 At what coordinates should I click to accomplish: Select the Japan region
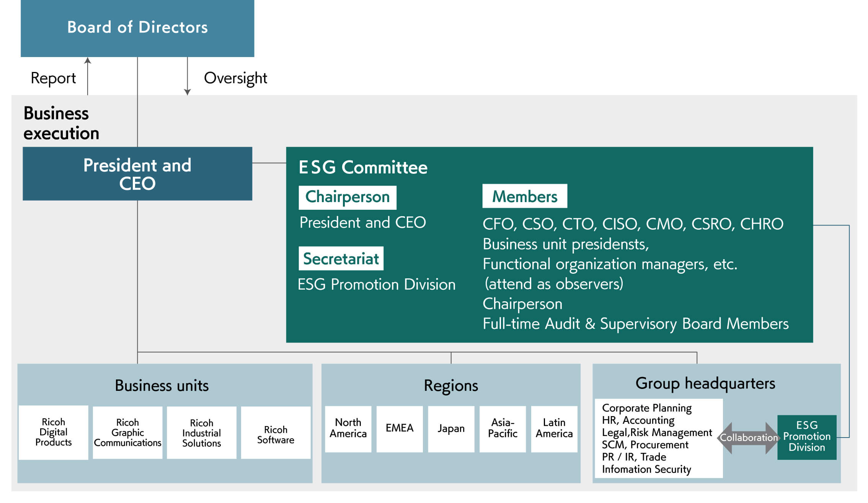[451, 428]
